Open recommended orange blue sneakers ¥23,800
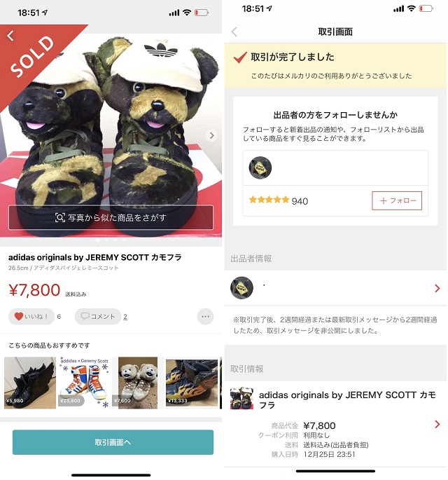 click(x=84, y=383)
